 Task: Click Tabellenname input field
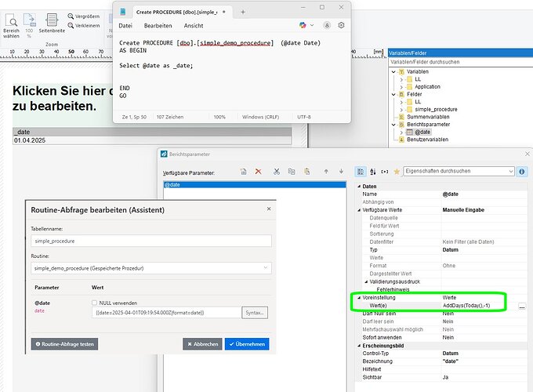tap(151, 241)
